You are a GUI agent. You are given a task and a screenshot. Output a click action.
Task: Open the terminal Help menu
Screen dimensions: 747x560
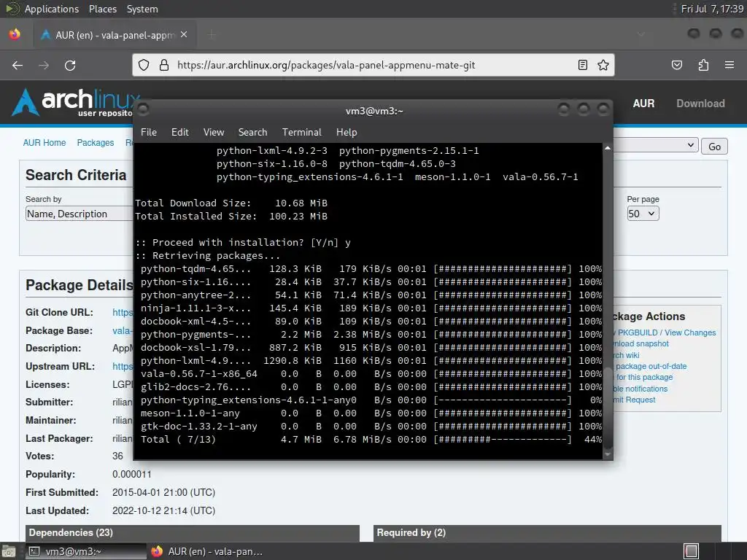click(x=347, y=133)
